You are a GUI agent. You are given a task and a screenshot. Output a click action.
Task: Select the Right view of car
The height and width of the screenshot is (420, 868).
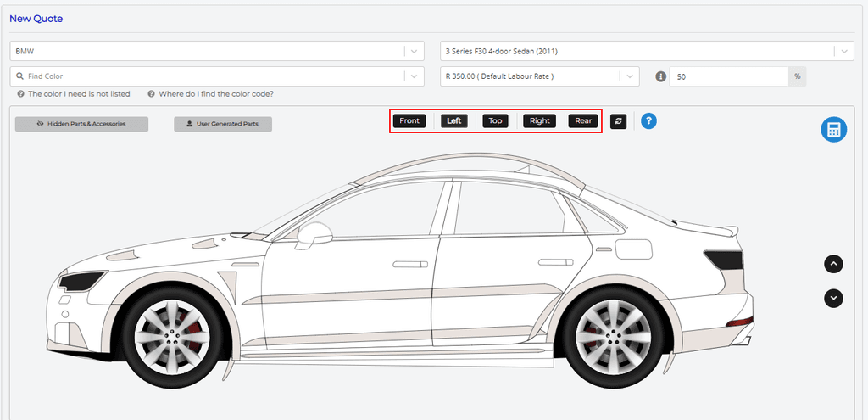[x=539, y=120]
